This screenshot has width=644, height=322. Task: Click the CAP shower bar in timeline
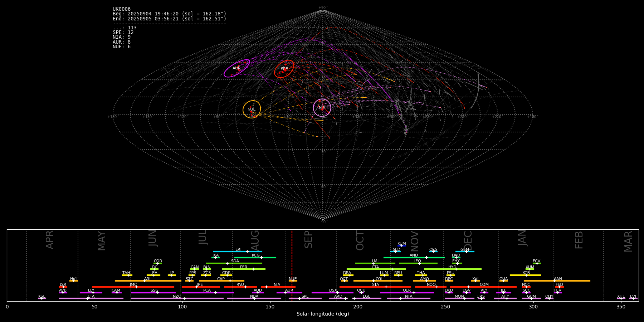[x=222, y=281]
